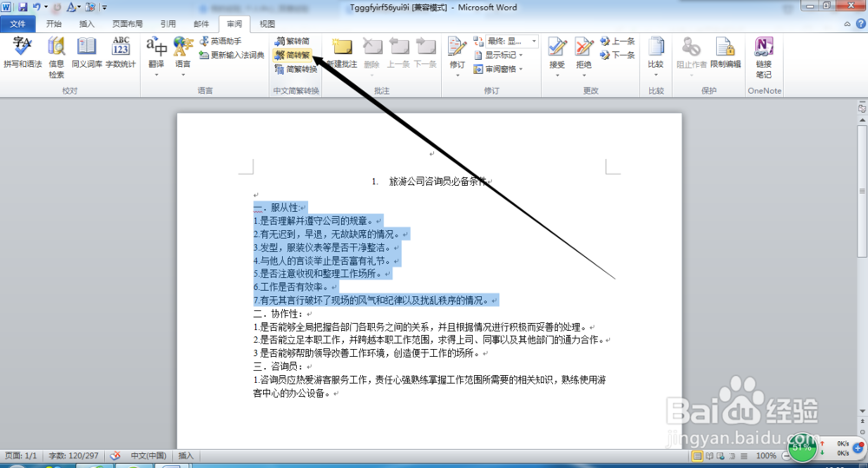
Task: Toggle the Insert (插入) mode in status bar
Action: click(x=186, y=456)
